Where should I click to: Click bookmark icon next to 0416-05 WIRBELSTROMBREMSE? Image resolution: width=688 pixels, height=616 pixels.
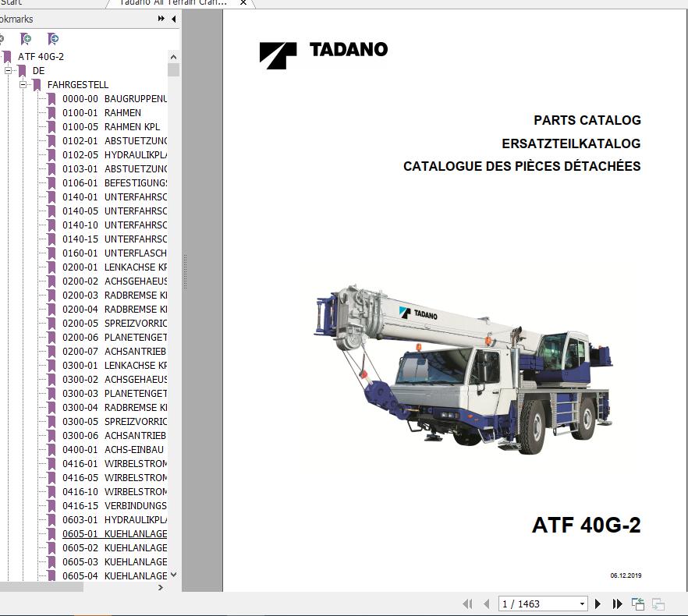51,478
